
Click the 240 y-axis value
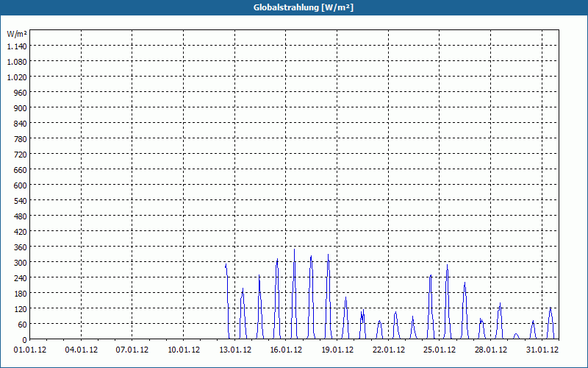21,278
